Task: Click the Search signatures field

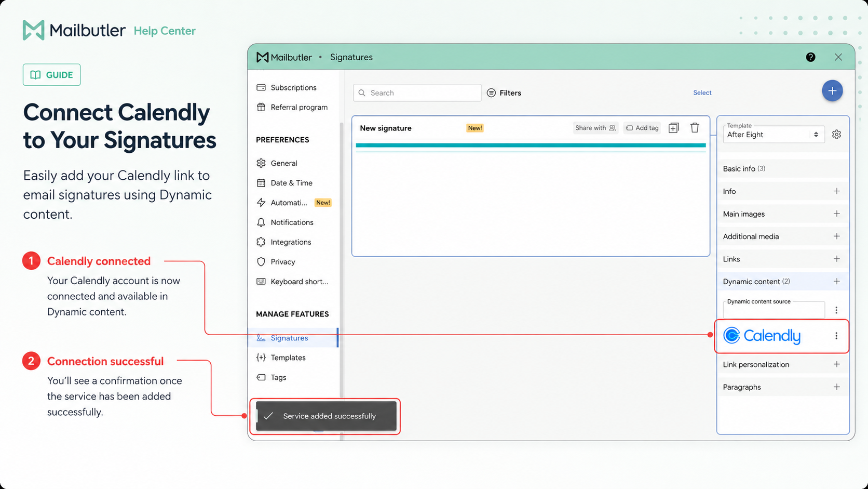Action: [x=417, y=92]
